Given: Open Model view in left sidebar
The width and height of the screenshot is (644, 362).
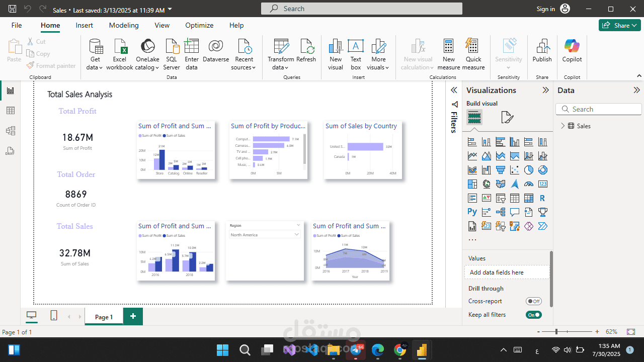Looking at the screenshot, I should [x=10, y=131].
